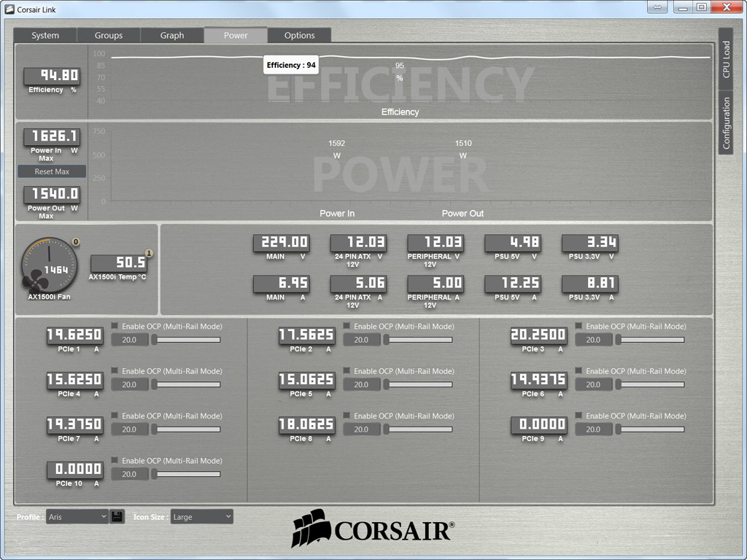
Task: Switch to the System tab
Action: point(45,35)
